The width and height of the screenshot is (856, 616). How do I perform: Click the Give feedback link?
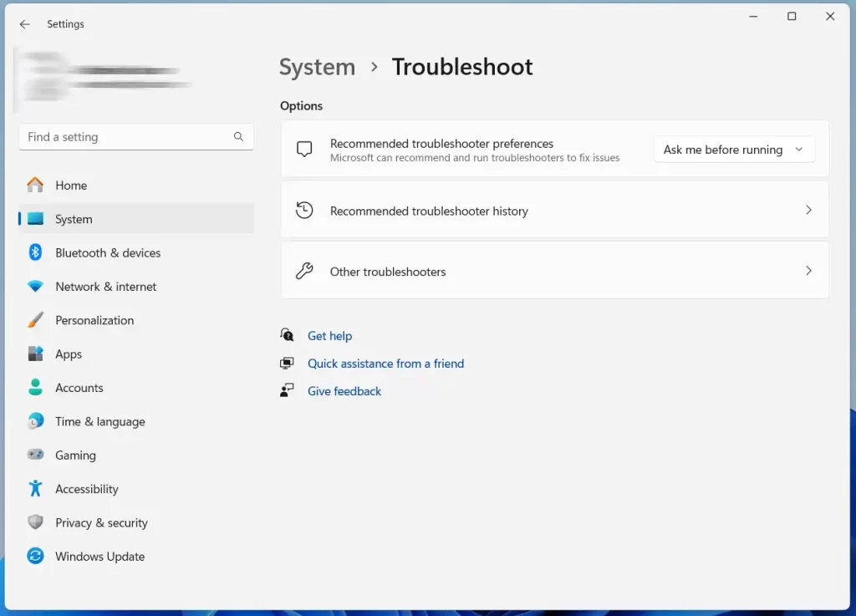[344, 391]
